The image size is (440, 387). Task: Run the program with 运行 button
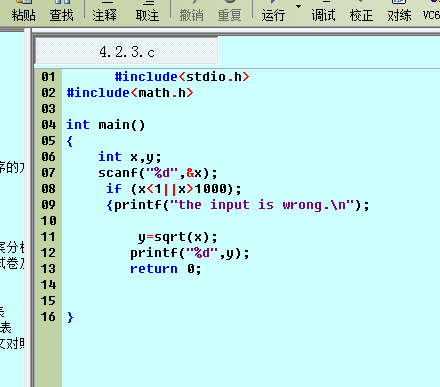(273, 11)
